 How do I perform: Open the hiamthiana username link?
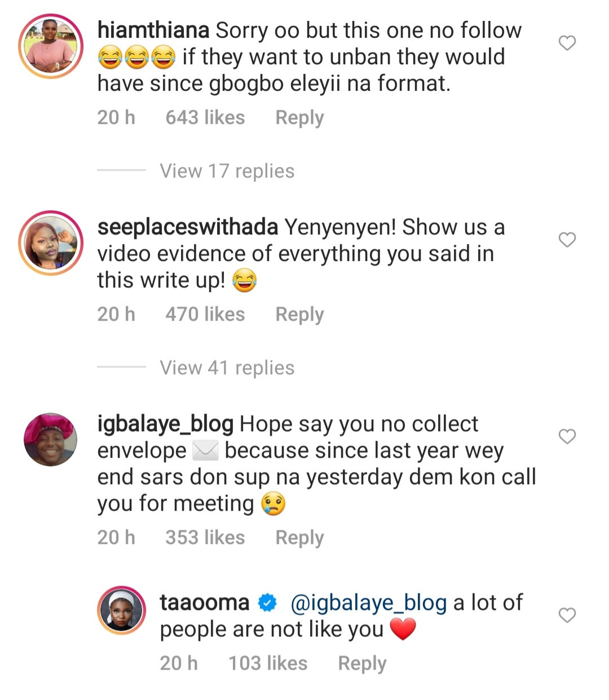click(153, 30)
